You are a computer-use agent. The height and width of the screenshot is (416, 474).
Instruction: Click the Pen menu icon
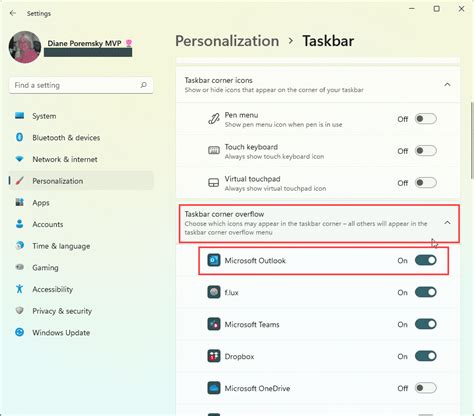coord(214,119)
